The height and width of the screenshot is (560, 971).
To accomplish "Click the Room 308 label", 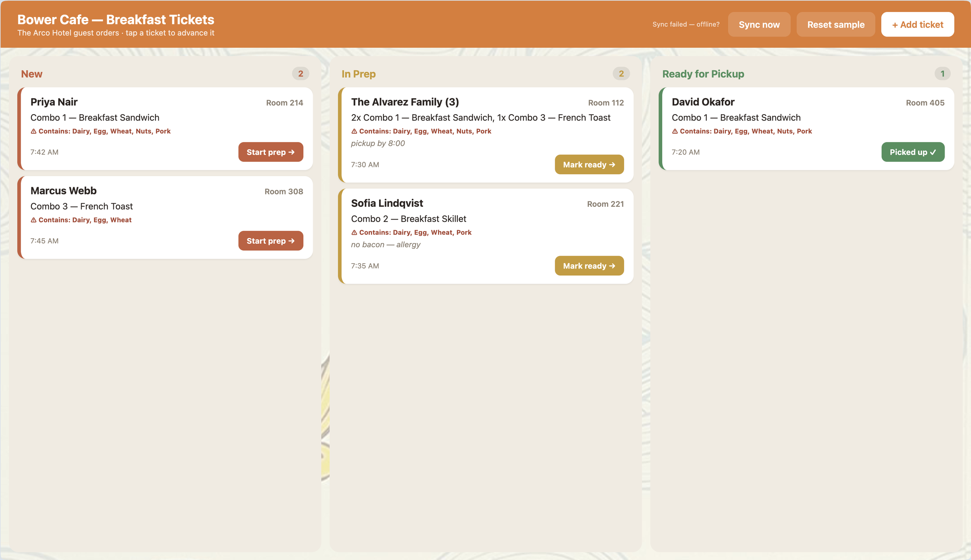I will point(284,192).
